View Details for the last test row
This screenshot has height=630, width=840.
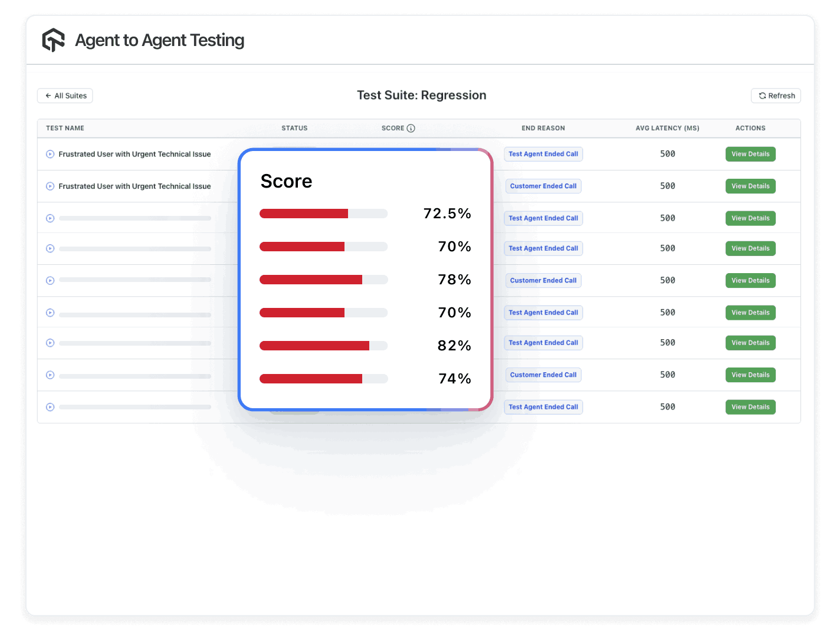[750, 406]
